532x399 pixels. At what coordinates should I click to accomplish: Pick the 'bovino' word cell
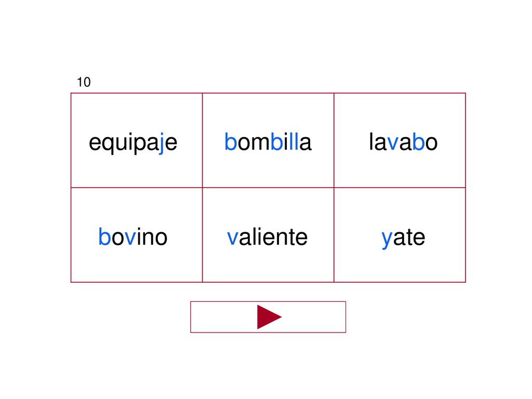point(137,235)
